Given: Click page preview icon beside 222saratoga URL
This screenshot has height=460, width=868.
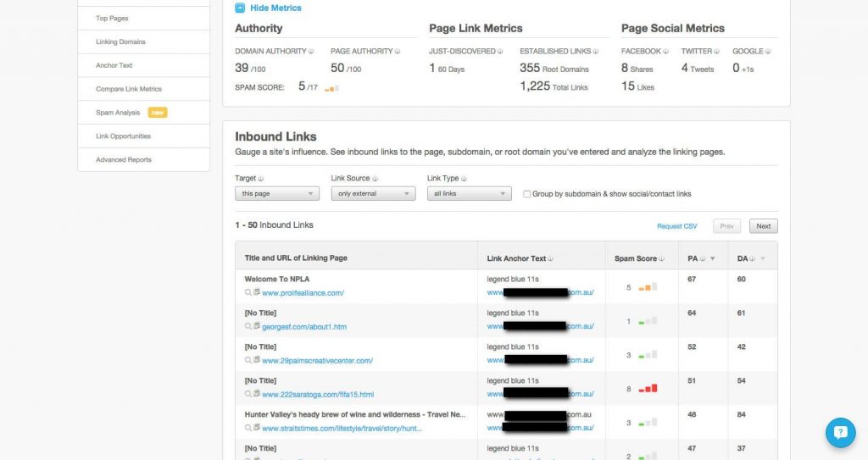Looking at the screenshot, I should pos(257,394).
